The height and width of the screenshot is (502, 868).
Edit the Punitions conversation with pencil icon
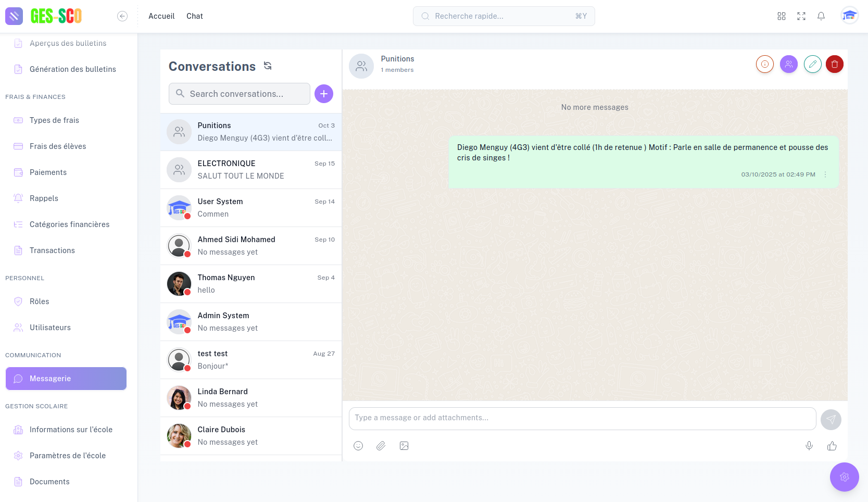(812, 64)
